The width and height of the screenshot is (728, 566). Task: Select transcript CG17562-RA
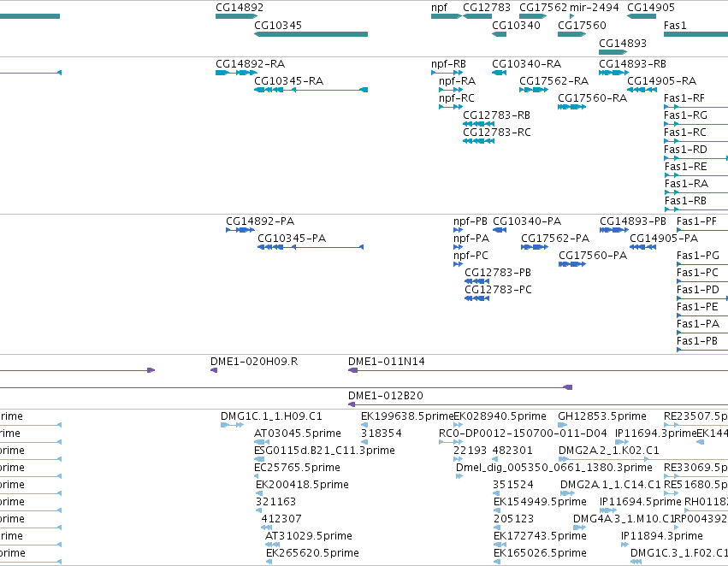pos(534,90)
